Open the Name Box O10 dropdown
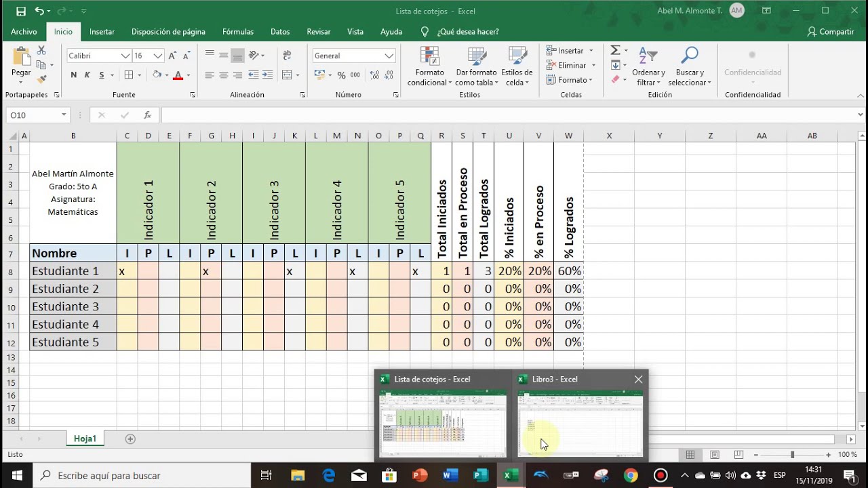The width and height of the screenshot is (868, 488). pyautogui.click(x=64, y=115)
